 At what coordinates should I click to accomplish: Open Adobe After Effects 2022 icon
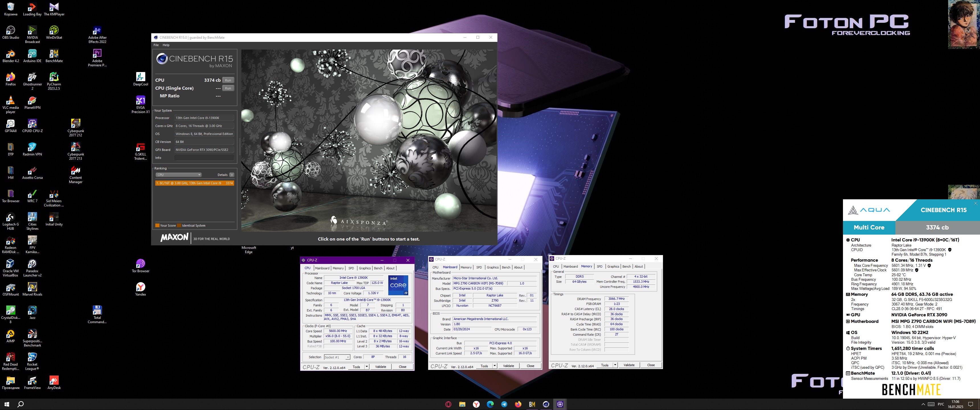pos(97,34)
